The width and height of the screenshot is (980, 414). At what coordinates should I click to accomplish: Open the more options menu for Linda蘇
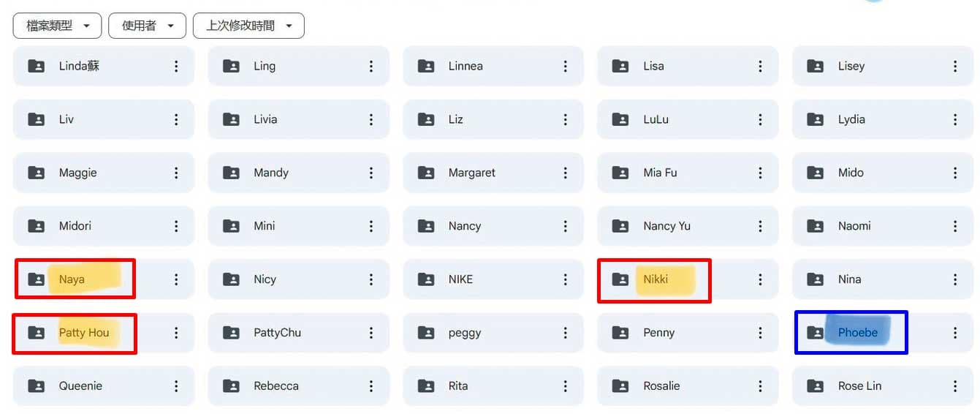(x=176, y=66)
